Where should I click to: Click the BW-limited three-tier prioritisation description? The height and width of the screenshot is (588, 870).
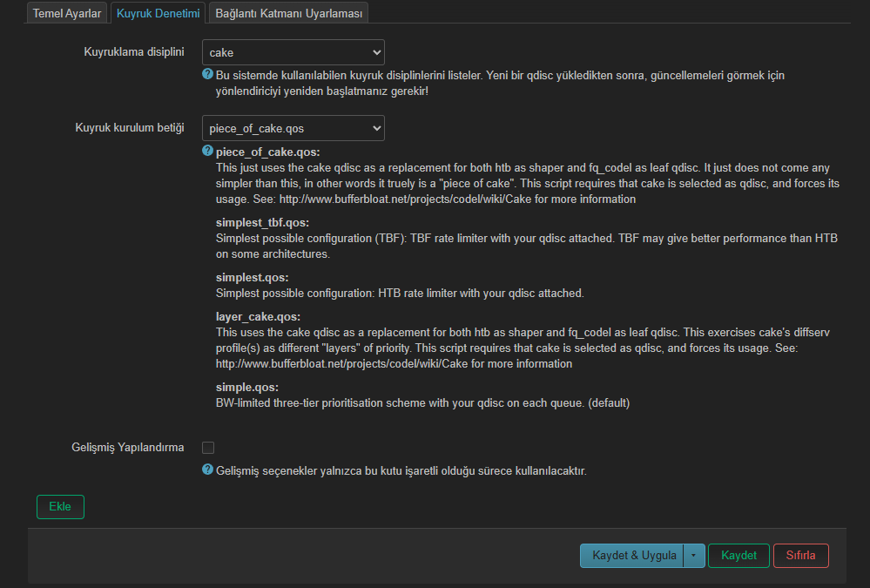[x=422, y=403]
